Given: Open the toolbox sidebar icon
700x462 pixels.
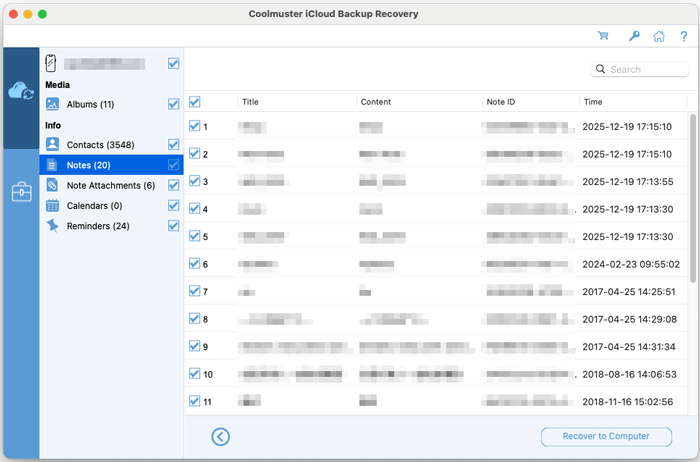Looking at the screenshot, I should 21,192.
